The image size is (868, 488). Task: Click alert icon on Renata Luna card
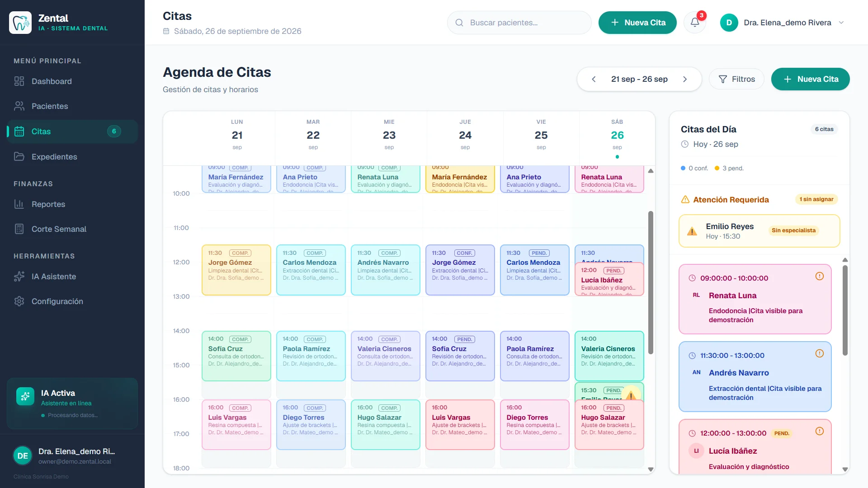tap(820, 276)
